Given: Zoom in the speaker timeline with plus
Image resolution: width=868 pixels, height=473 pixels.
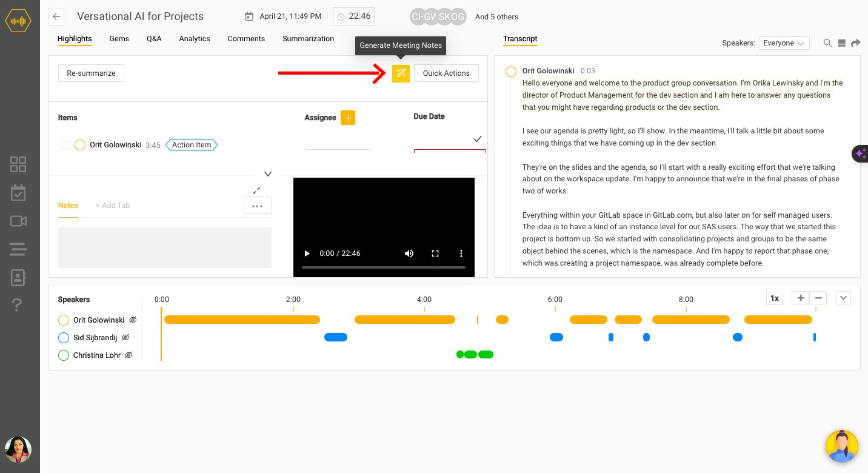Looking at the screenshot, I should point(801,298).
